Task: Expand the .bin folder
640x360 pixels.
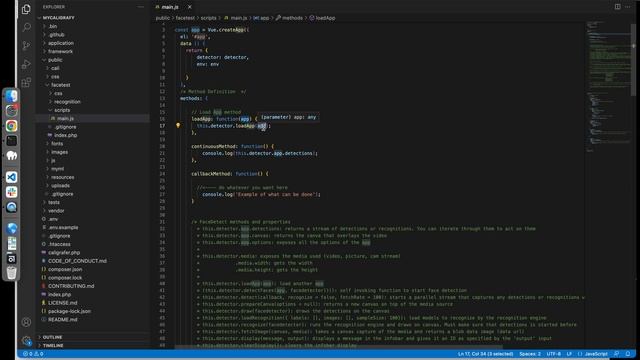Action: tap(53, 26)
